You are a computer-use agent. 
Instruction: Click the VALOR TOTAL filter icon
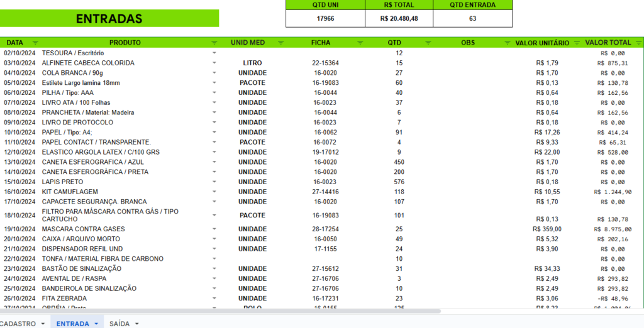click(638, 43)
